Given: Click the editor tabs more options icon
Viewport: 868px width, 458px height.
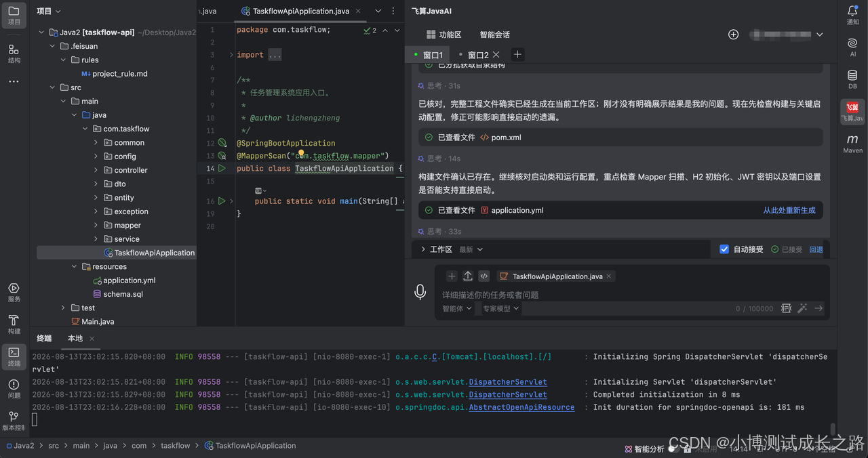Looking at the screenshot, I should click(x=394, y=11).
